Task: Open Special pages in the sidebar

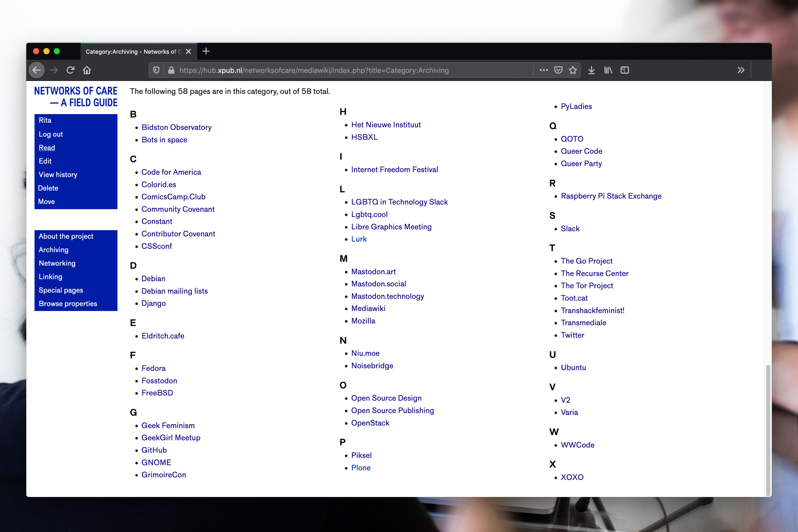Action: coord(61,290)
